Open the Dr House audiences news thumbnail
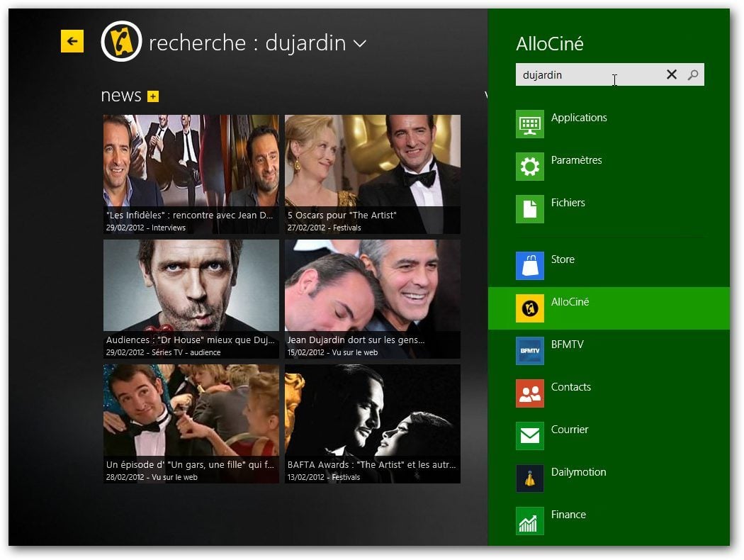 click(x=191, y=298)
